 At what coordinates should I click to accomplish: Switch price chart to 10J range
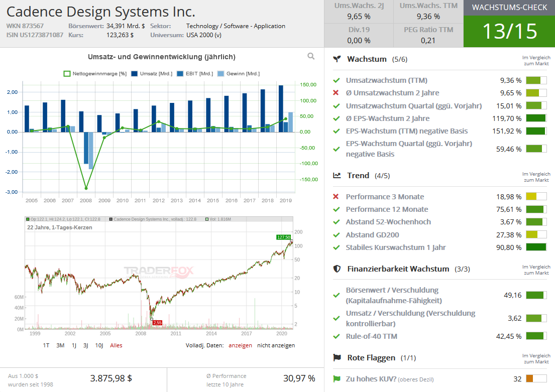tap(99, 345)
